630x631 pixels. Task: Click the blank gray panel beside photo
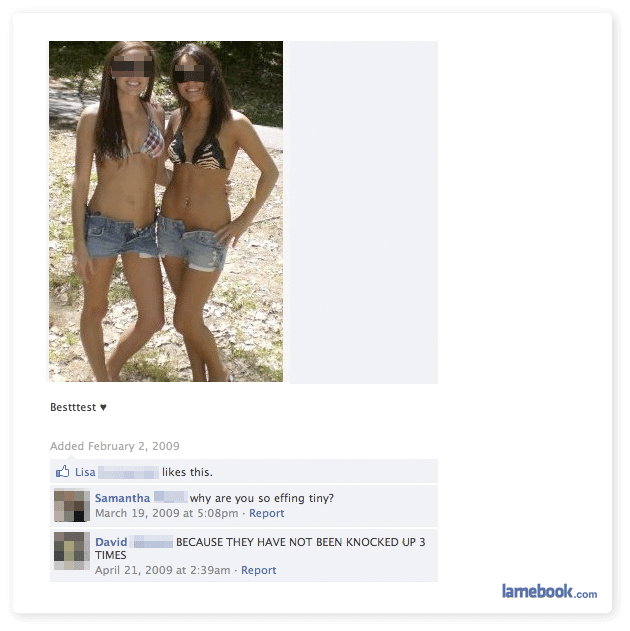[x=364, y=212]
